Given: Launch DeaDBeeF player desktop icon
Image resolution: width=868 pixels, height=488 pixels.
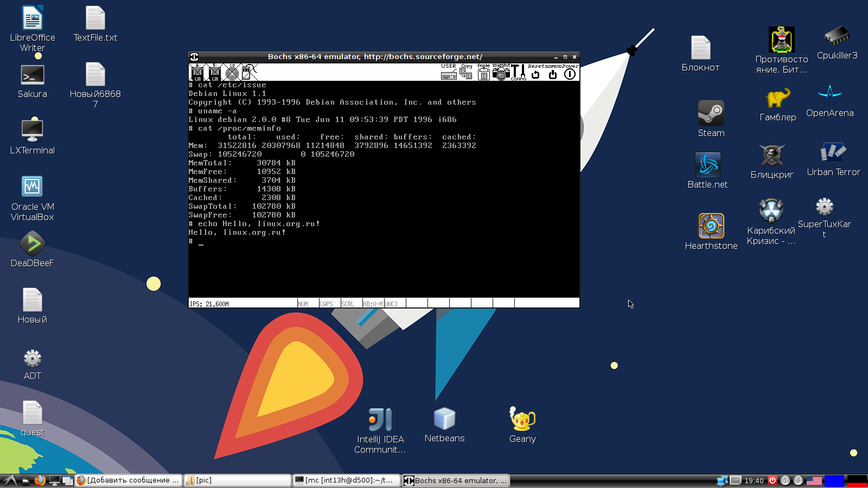Looking at the screenshot, I should tap(33, 249).
